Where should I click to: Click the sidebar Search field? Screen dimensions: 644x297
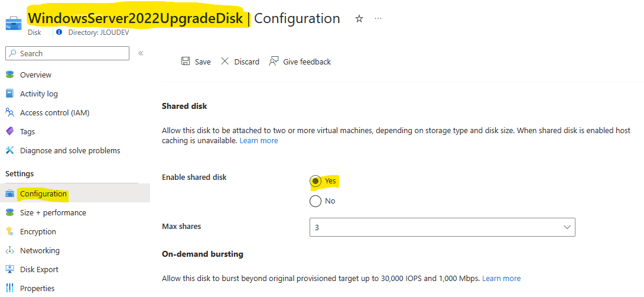[x=67, y=53]
